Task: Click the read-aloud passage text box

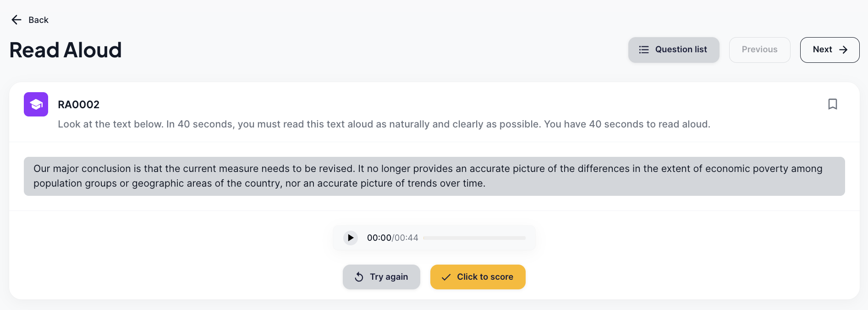Action: pyautogui.click(x=434, y=176)
